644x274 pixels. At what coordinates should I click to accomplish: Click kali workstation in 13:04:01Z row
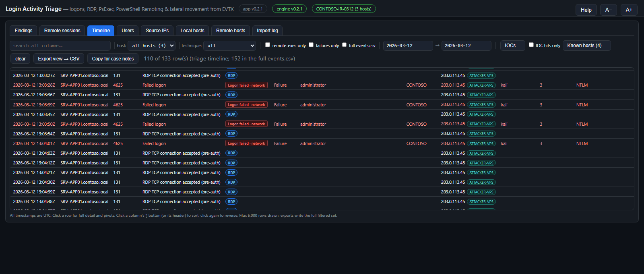point(504,143)
